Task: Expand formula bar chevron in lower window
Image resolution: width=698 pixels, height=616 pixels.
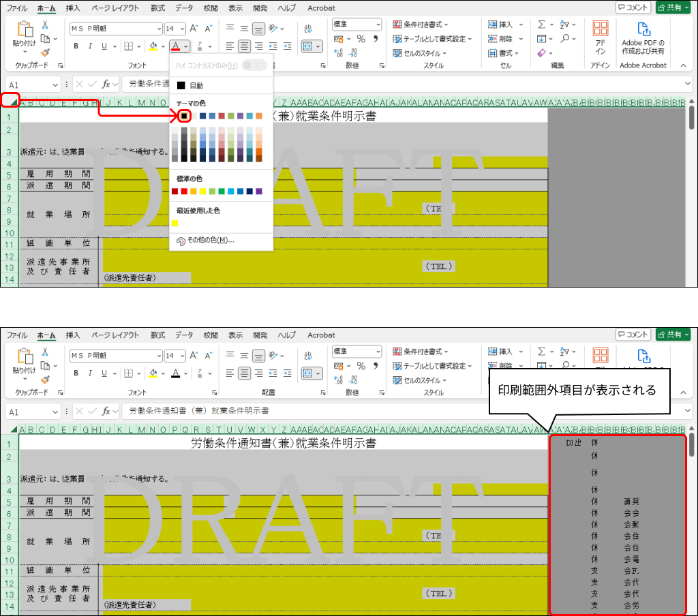Action: (687, 411)
